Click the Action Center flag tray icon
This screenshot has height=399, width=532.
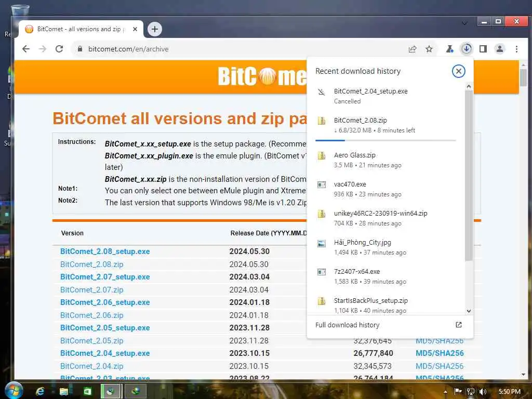[x=458, y=392]
